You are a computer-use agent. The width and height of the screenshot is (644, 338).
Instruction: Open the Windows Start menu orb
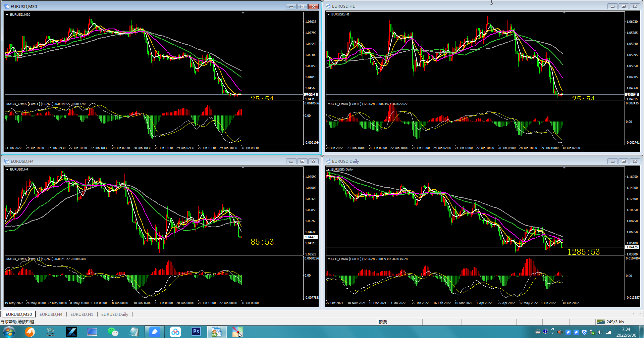point(9,332)
